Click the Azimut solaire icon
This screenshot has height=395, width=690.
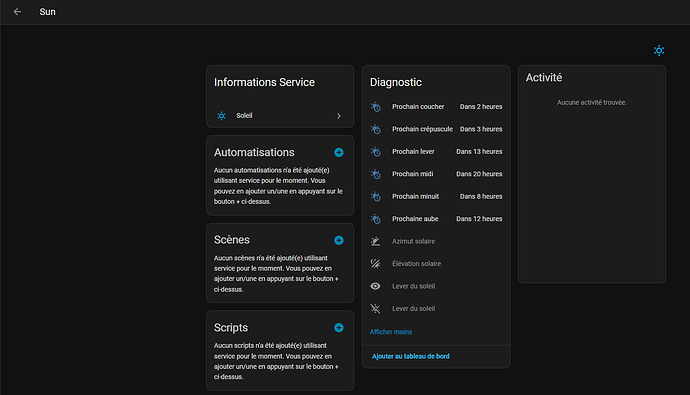click(x=375, y=241)
